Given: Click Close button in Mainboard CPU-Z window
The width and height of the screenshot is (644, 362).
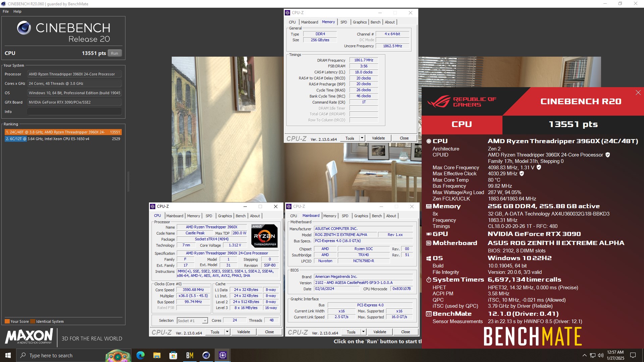Looking at the screenshot, I should point(406,332).
